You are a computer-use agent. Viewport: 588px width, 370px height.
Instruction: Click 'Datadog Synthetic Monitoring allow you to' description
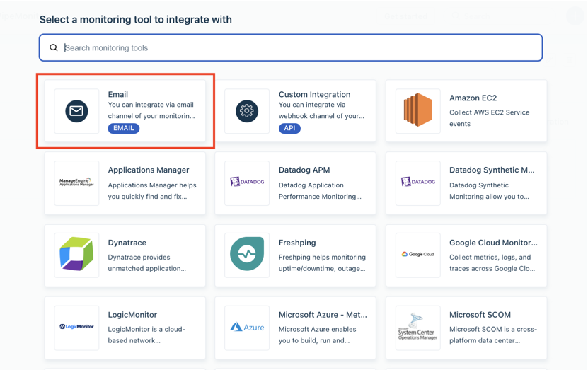coord(489,191)
